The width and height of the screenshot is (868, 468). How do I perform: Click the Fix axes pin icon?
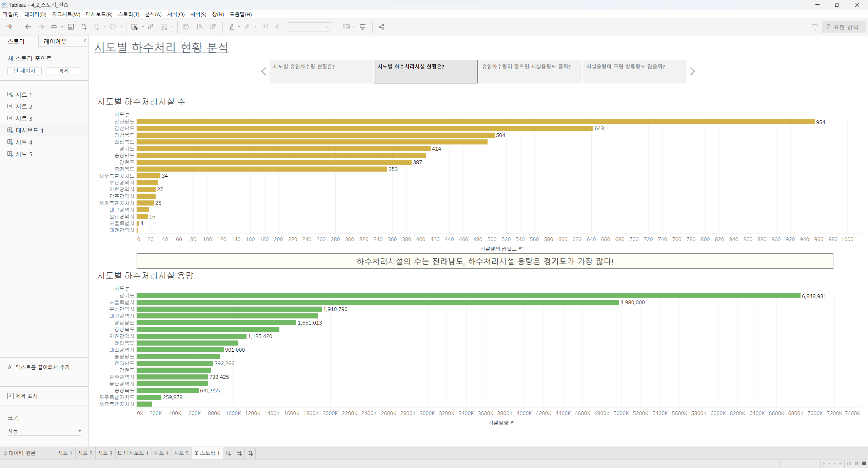tap(277, 27)
